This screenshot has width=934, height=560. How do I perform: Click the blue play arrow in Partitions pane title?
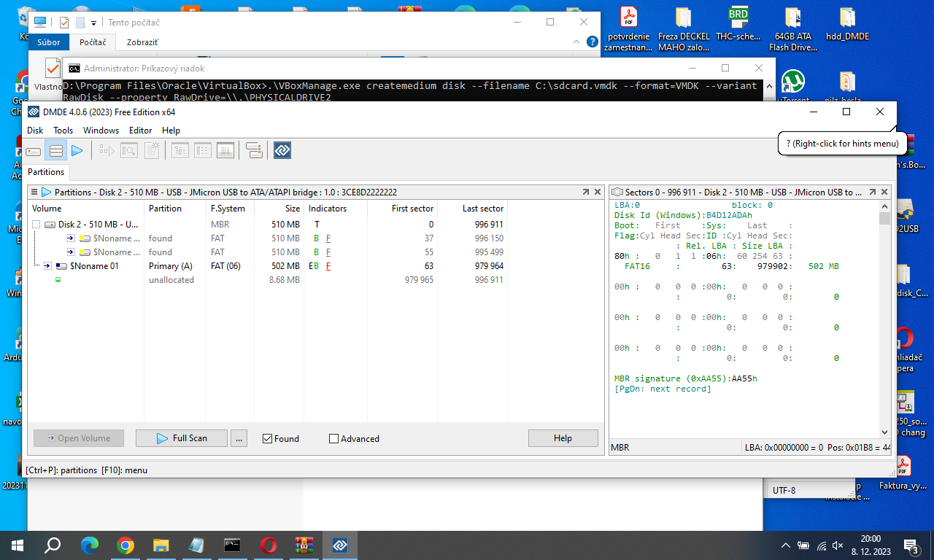[46, 192]
